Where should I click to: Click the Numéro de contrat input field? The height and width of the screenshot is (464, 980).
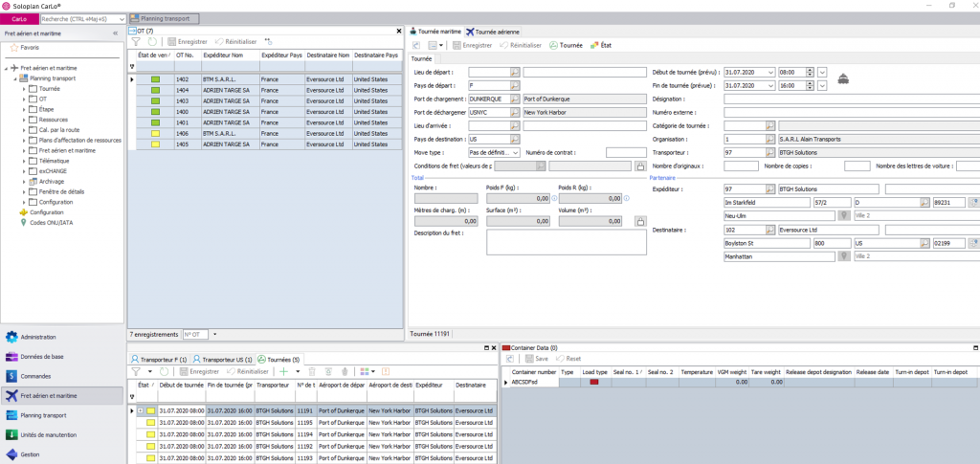click(626, 152)
